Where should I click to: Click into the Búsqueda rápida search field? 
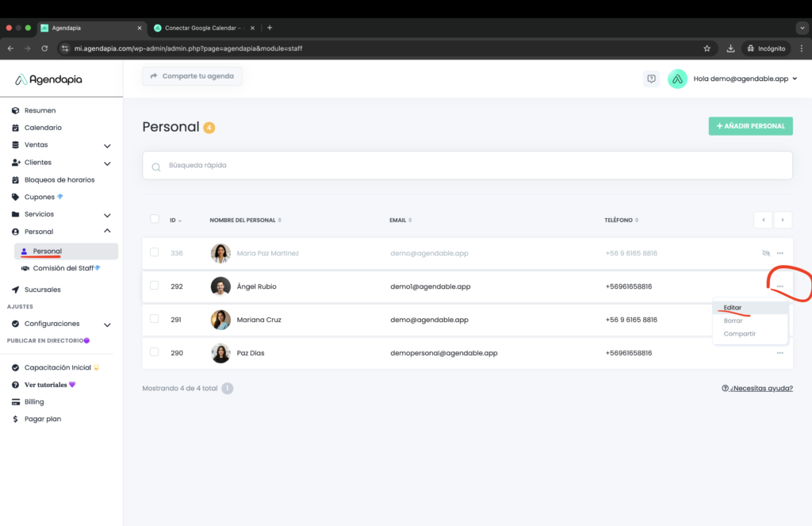[468, 166]
